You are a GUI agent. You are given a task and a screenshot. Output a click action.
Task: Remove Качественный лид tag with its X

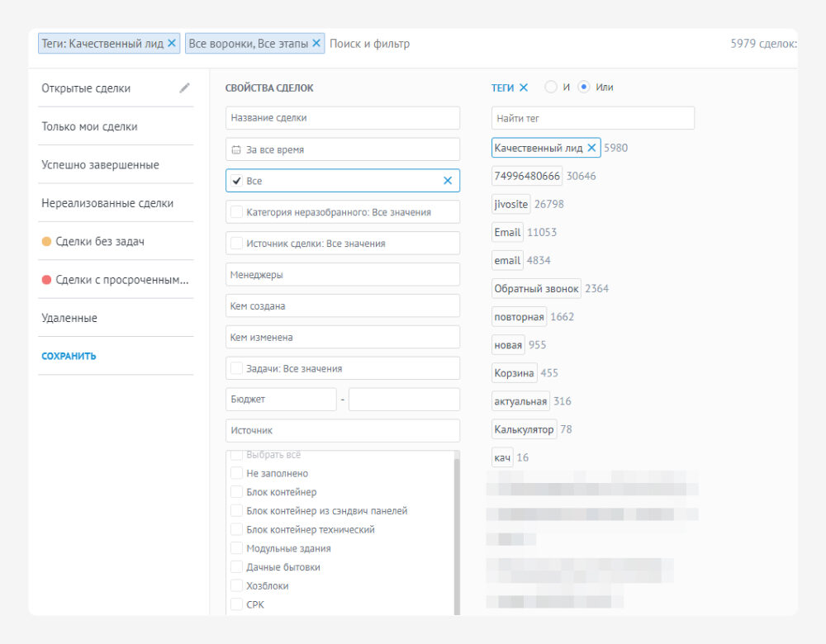(x=591, y=149)
